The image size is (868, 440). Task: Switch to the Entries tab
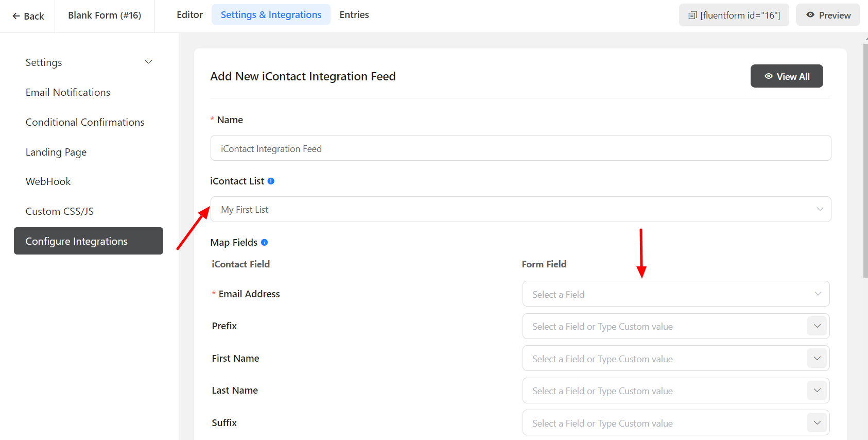(354, 15)
